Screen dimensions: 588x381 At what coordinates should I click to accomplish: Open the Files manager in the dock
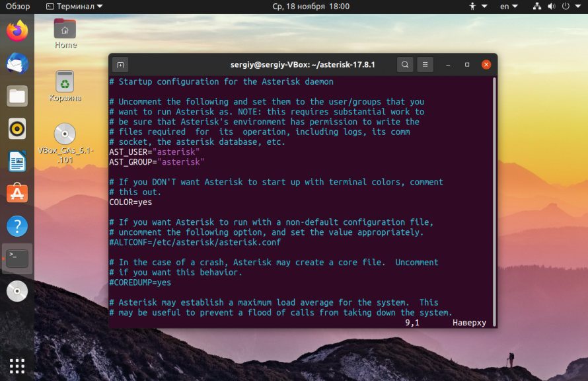17,96
